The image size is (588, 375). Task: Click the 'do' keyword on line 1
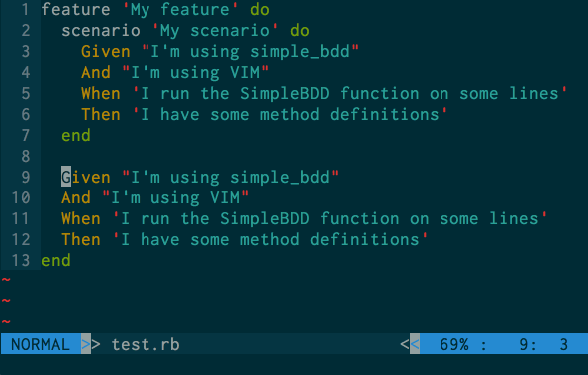pos(260,9)
